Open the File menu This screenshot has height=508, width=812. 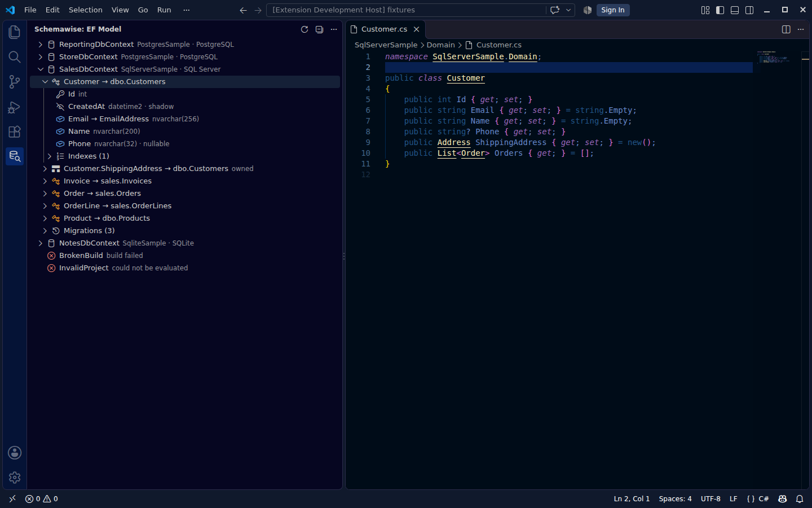30,10
